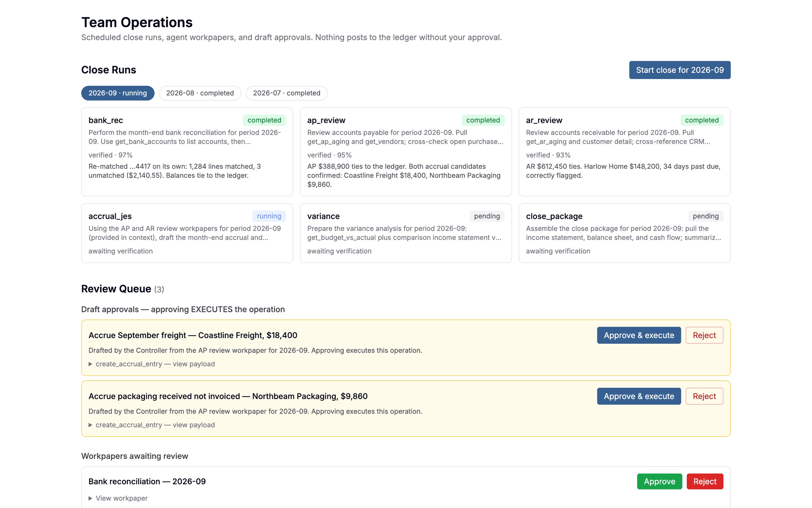812x508 pixels.
Task: Expand the Coastline Freight create_accrual_entry payload
Action: pyautogui.click(x=152, y=364)
